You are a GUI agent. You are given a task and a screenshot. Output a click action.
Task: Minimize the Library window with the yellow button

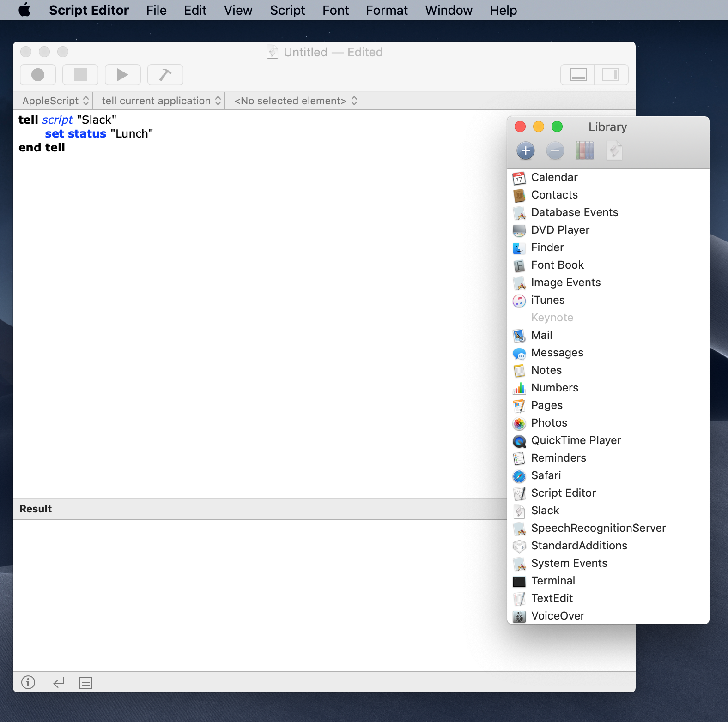click(x=539, y=126)
